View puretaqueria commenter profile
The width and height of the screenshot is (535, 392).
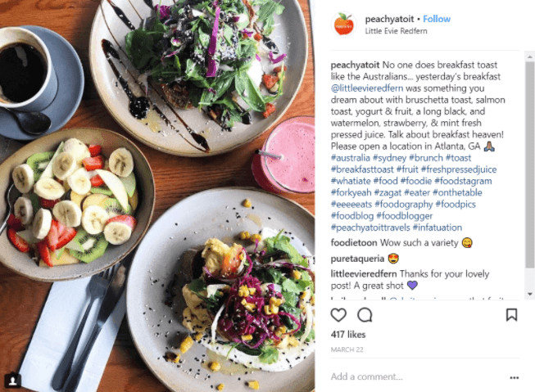[x=357, y=259]
